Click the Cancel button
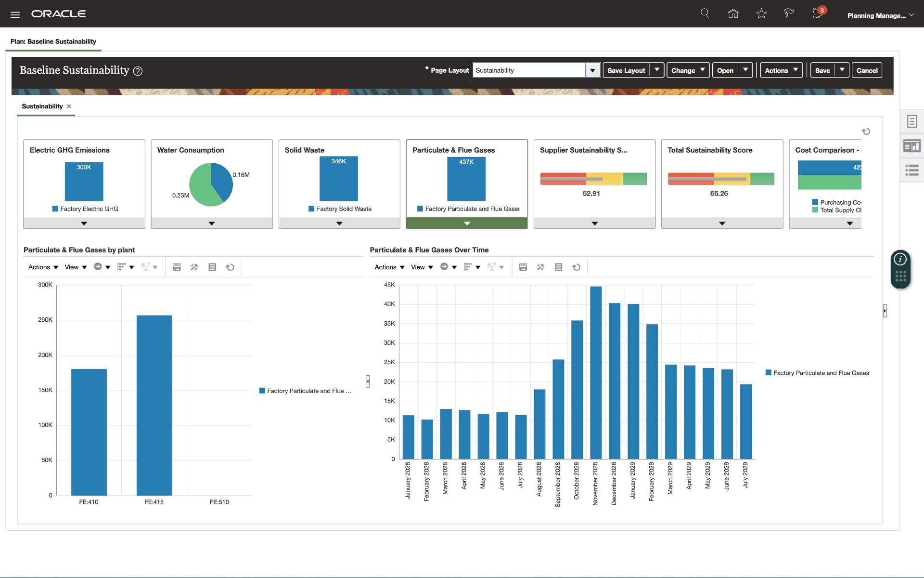Image resolution: width=924 pixels, height=578 pixels. 867,70
